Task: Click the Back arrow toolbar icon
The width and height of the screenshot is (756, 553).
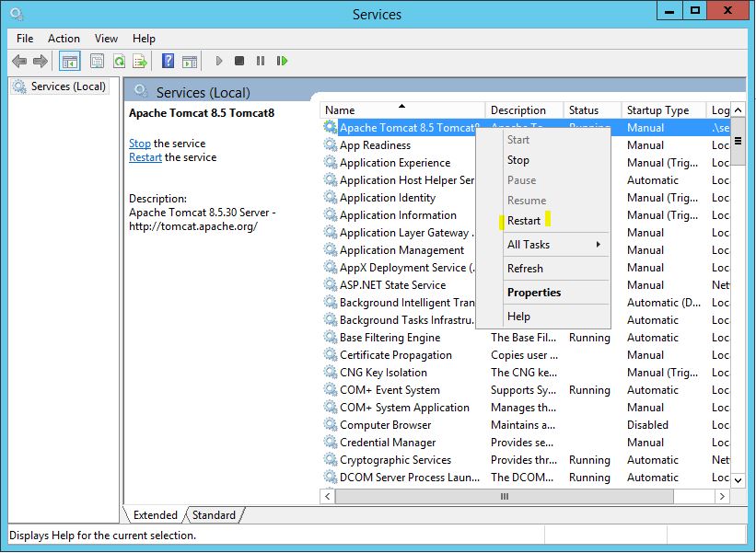Action: [19, 61]
